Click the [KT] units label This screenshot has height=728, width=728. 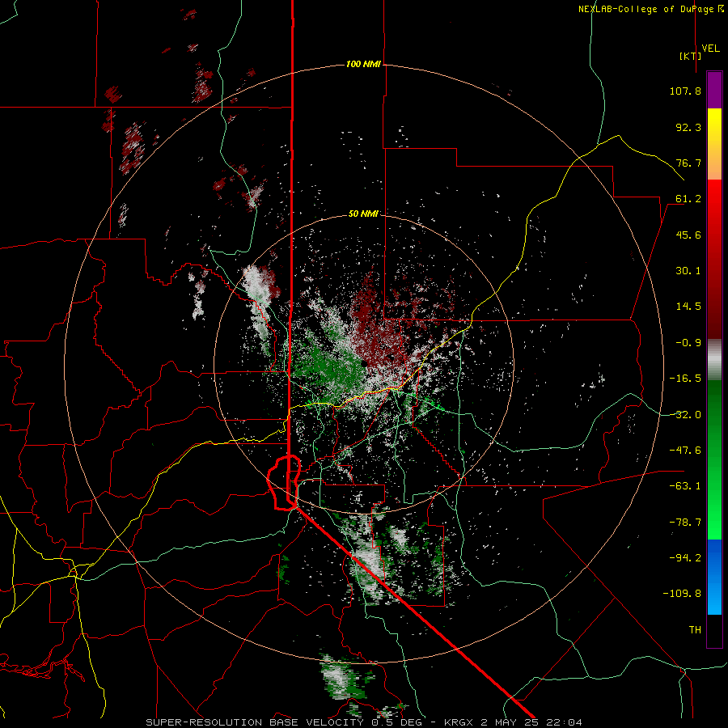pyautogui.click(x=690, y=56)
